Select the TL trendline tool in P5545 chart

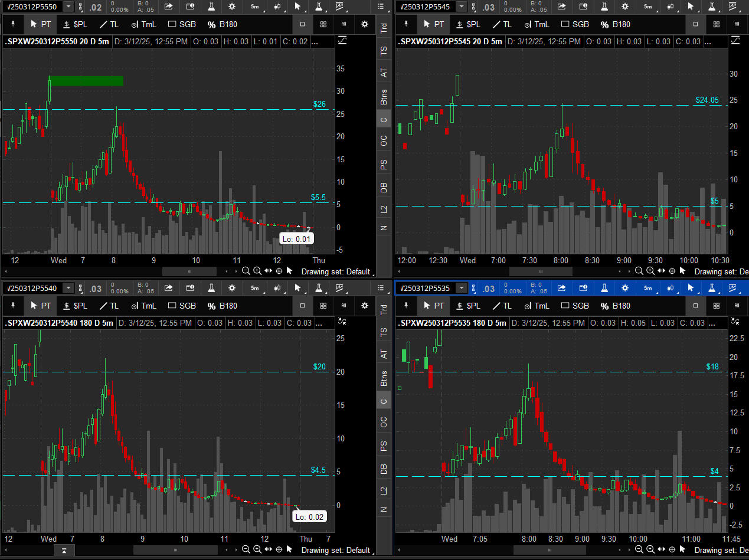point(502,24)
